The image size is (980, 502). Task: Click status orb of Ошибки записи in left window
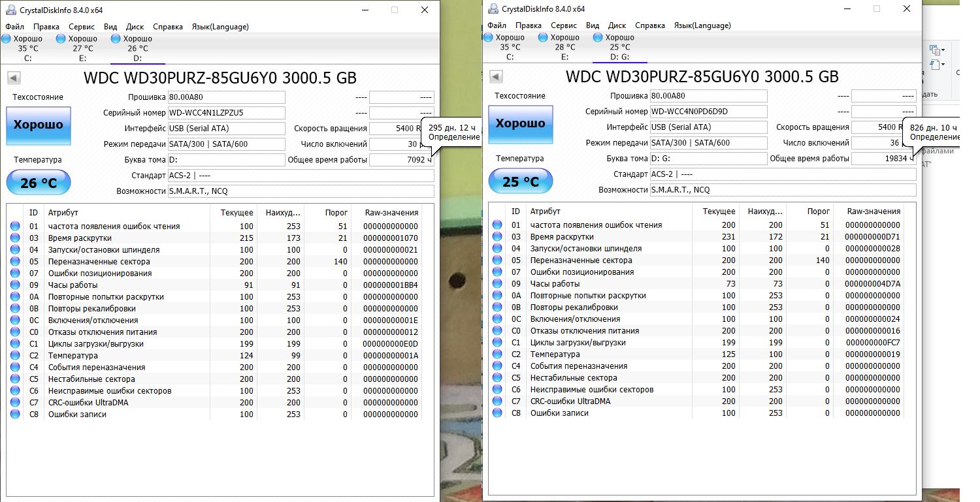[15, 415]
